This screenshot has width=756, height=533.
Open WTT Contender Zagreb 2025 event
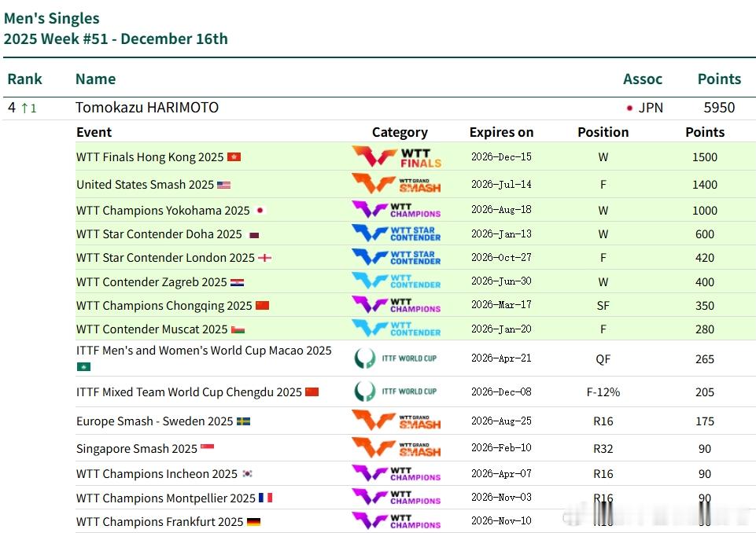click(x=151, y=282)
